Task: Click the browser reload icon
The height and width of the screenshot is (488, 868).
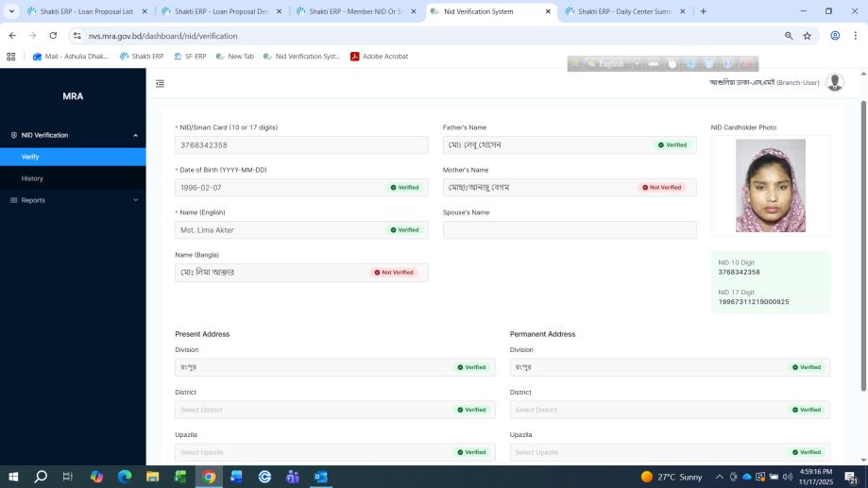Action: [x=53, y=36]
